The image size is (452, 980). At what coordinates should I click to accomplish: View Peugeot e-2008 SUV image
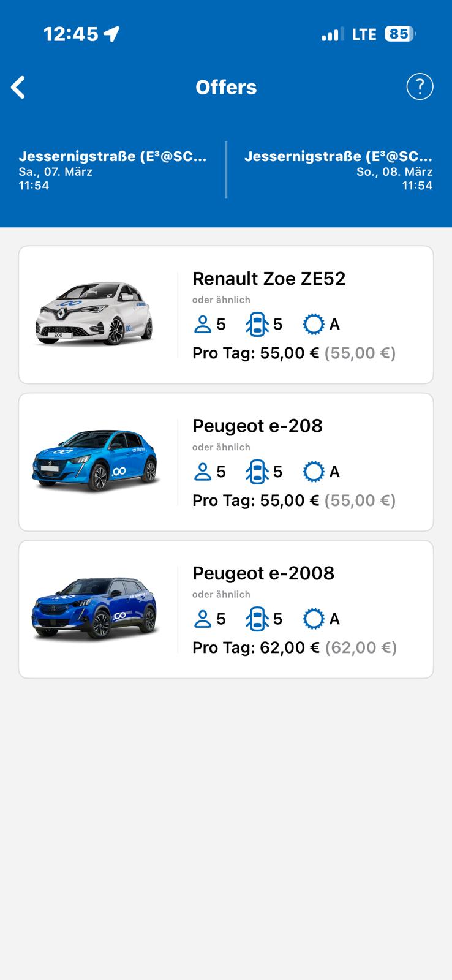(x=95, y=608)
